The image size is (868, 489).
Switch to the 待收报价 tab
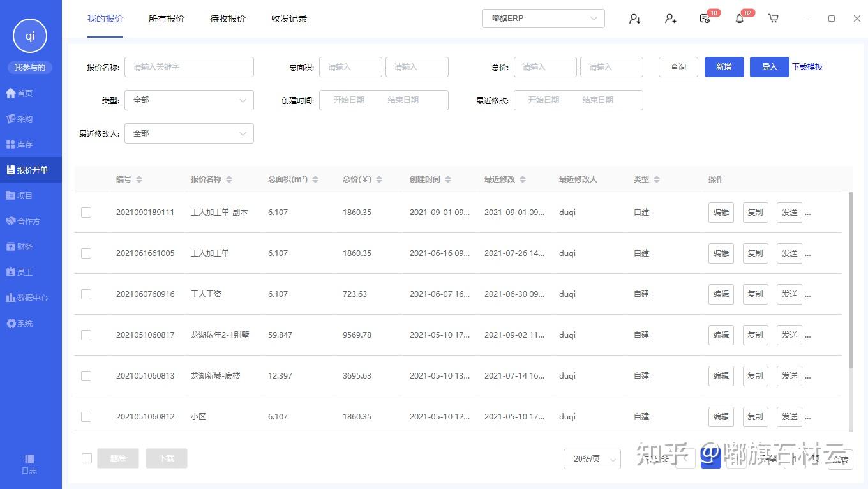pyautogui.click(x=228, y=19)
